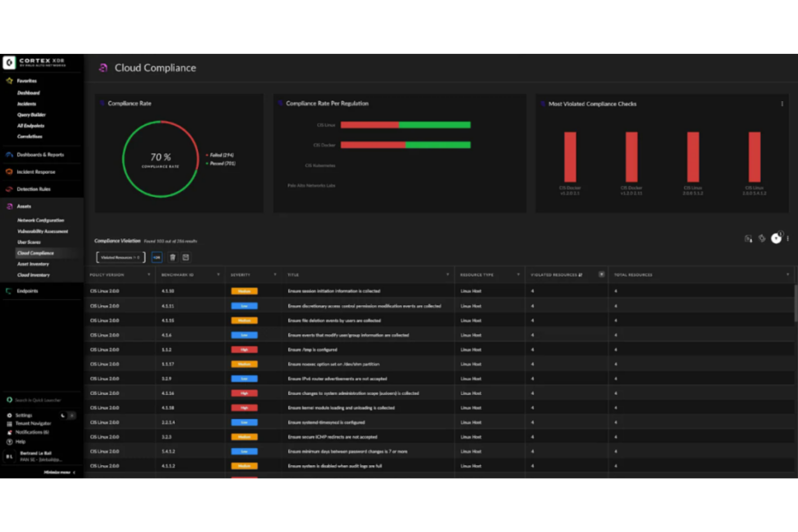Click the delete filter trash icon
This screenshot has height=532, width=798.
pos(173,257)
